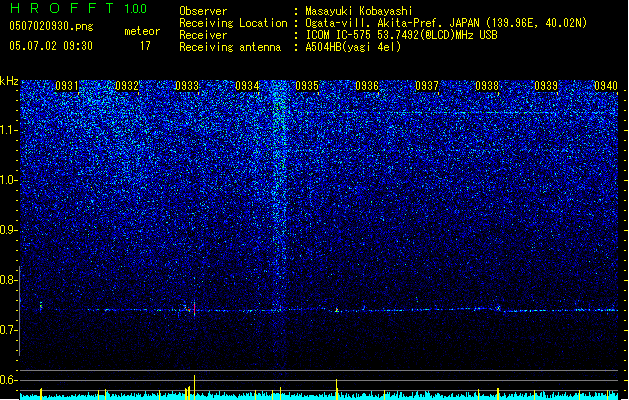Click time marker 0935
The height and width of the screenshot is (400, 629).
coord(307,86)
